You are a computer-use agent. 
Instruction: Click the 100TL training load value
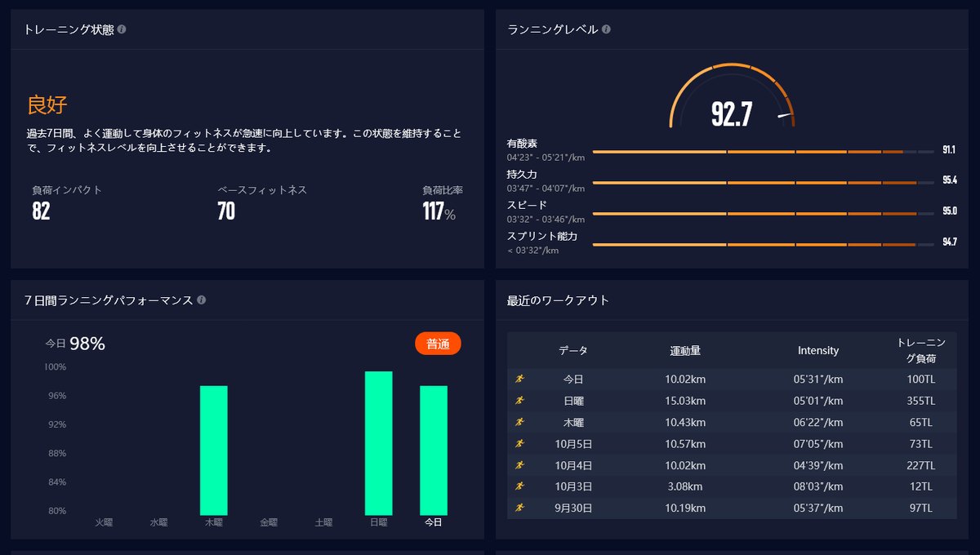(920, 379)
